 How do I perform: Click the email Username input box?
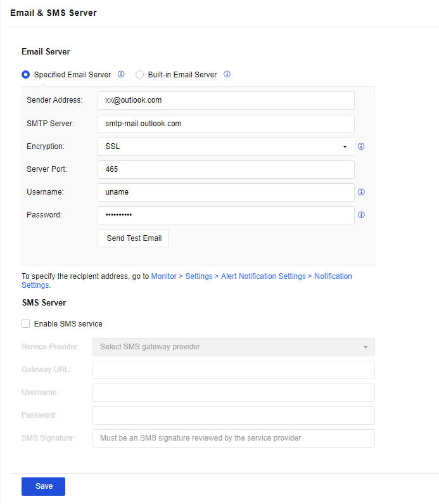tap(226, 192)
